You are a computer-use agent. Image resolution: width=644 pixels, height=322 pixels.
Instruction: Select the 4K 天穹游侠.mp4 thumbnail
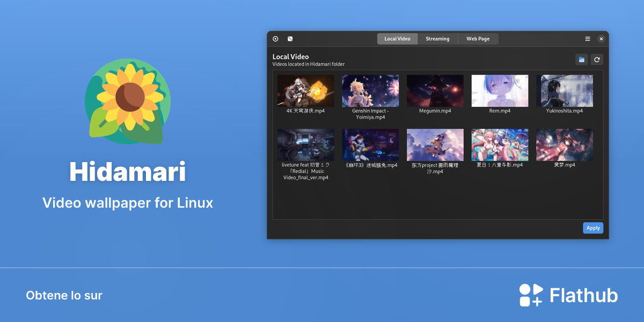[x=305, y=91]
